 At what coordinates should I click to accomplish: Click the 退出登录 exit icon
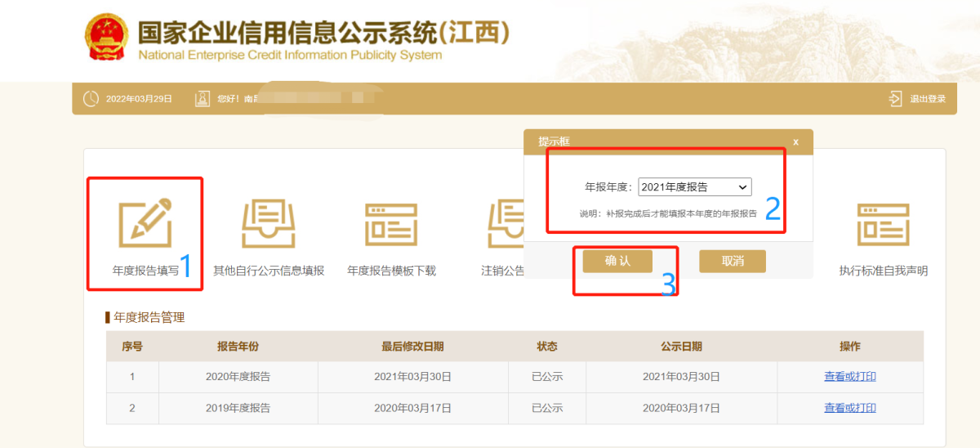895,99
